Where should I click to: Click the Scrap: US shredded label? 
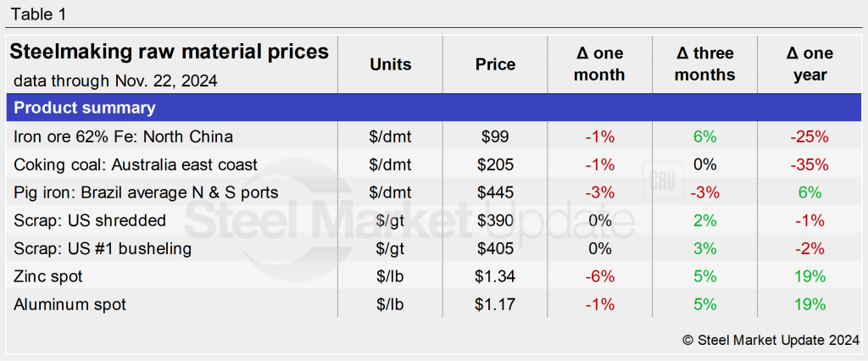coord(90,220)
